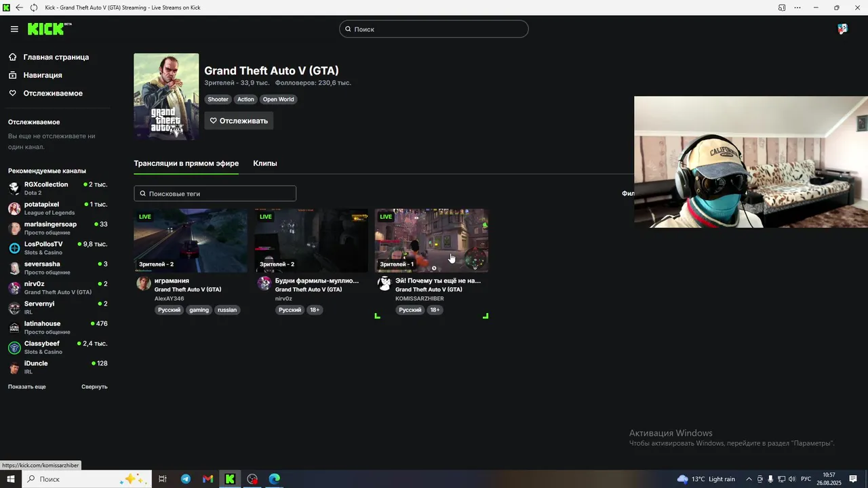Click stream title Эй! Почему ты ещё не на...

pyautogui.click(x=438, y=281)
